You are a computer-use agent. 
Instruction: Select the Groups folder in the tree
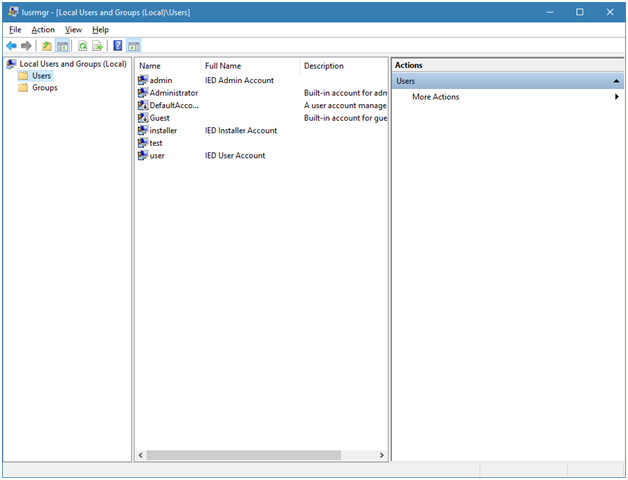point(44,88)
